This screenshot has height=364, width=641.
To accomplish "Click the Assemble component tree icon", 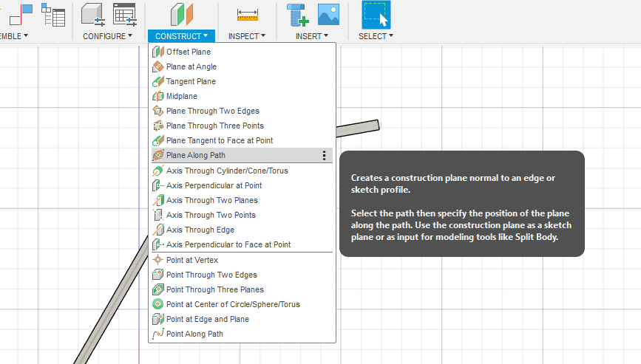I will [53, 15].
